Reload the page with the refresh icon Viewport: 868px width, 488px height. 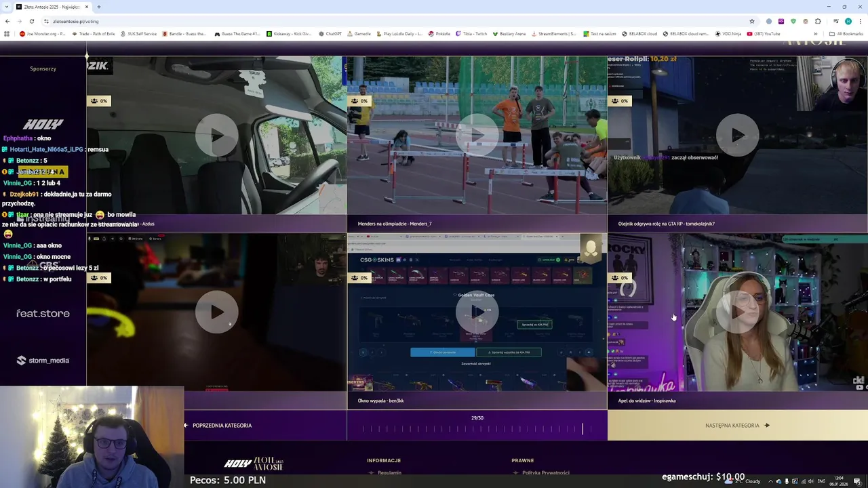coord(31,21)
